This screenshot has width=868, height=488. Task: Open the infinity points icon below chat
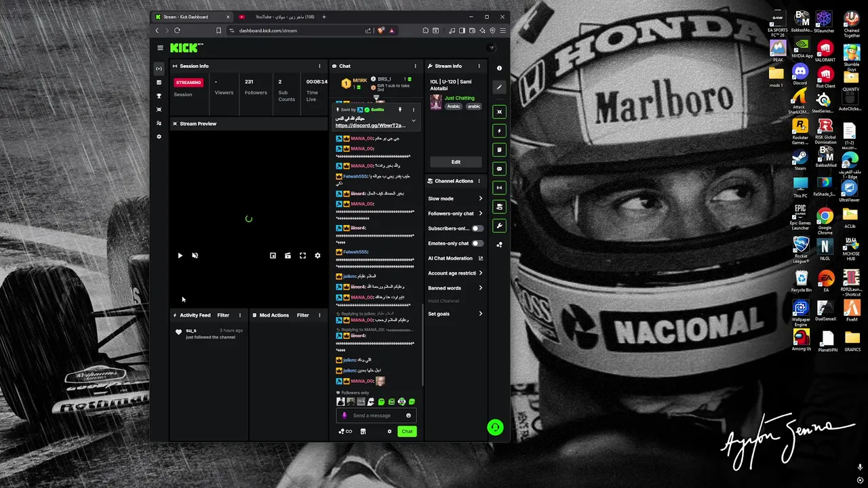346,431
